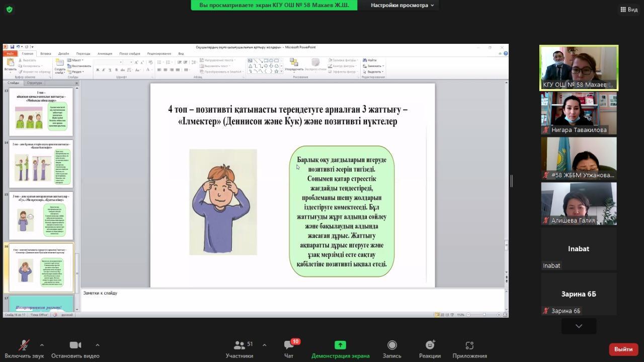This screenshot has height=362, width=644.
Task: Switch to the Вставка ribbon tab
Action: (45, 53)
